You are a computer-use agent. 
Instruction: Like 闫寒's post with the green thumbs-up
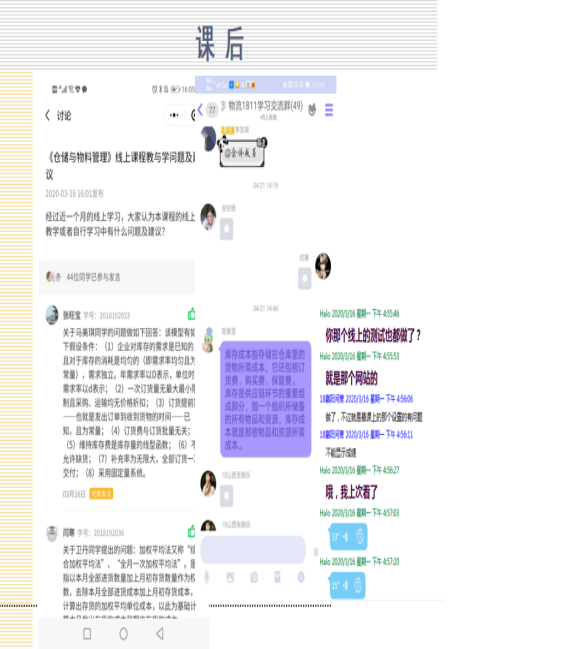(x=192, y=531)
